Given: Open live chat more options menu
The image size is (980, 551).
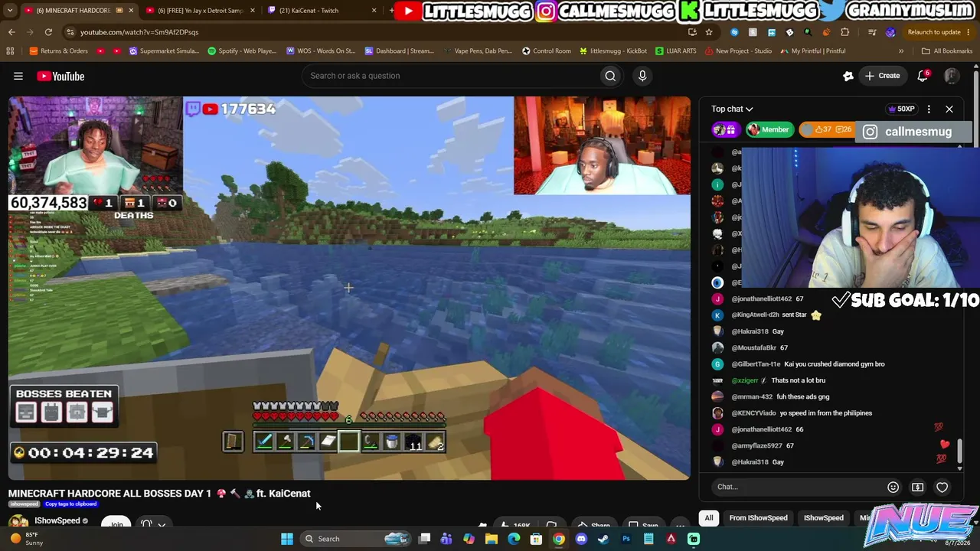Looking at the screenshot, I should coord(929,109).
